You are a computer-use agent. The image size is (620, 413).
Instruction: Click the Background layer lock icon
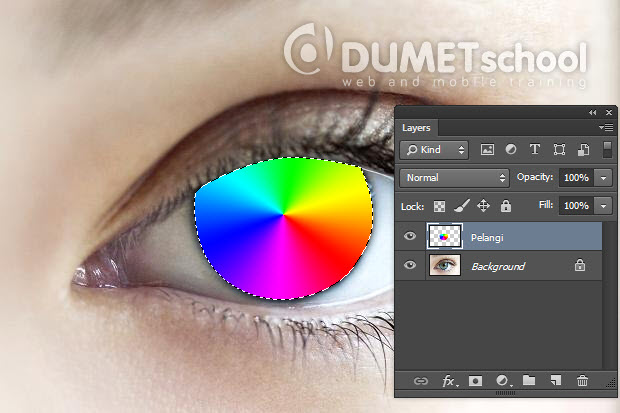(x=580, y=265)
